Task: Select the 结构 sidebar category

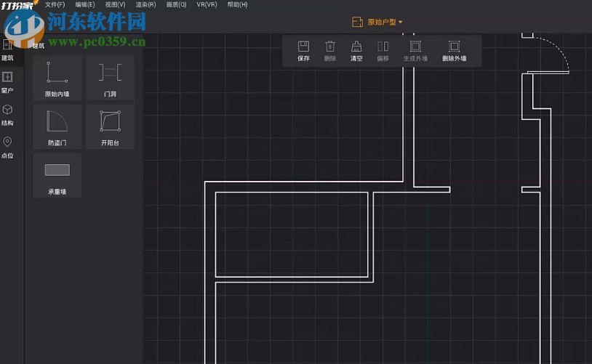Action: (x=7, y=115)
